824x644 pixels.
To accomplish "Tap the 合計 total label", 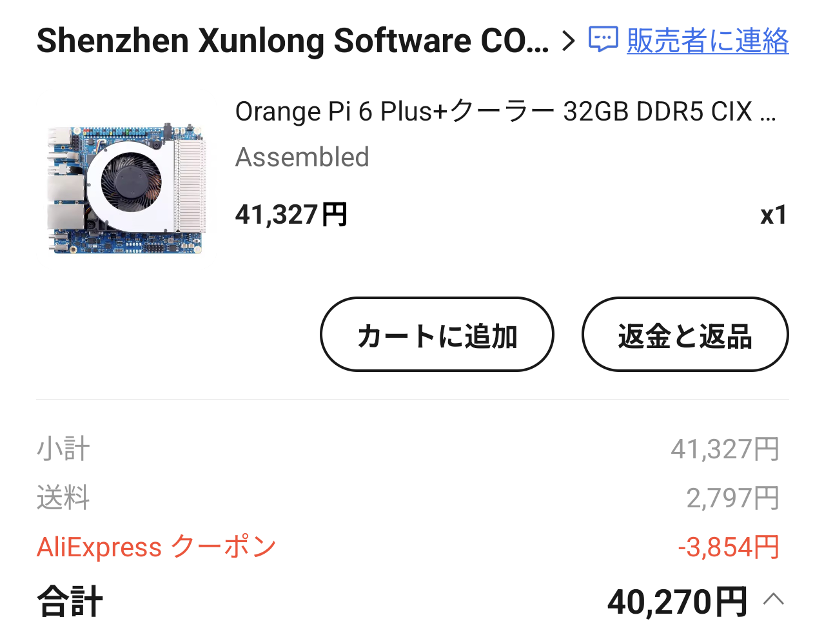I will point(70,601).
